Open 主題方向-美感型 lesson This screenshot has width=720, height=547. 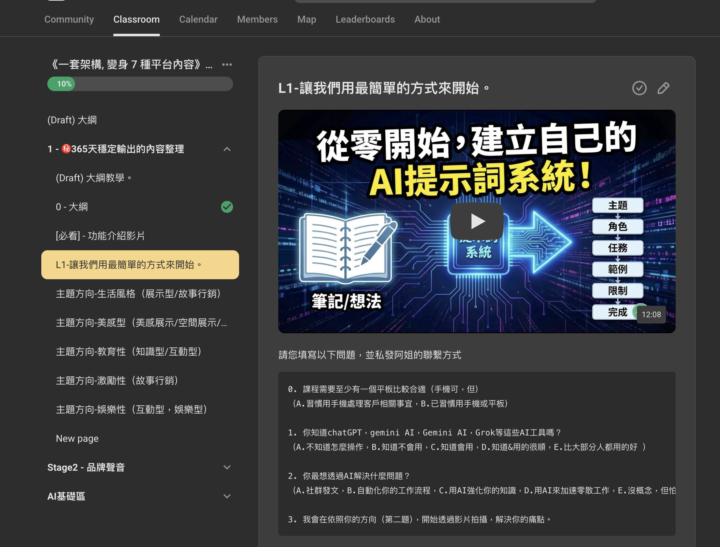[141, 322]
